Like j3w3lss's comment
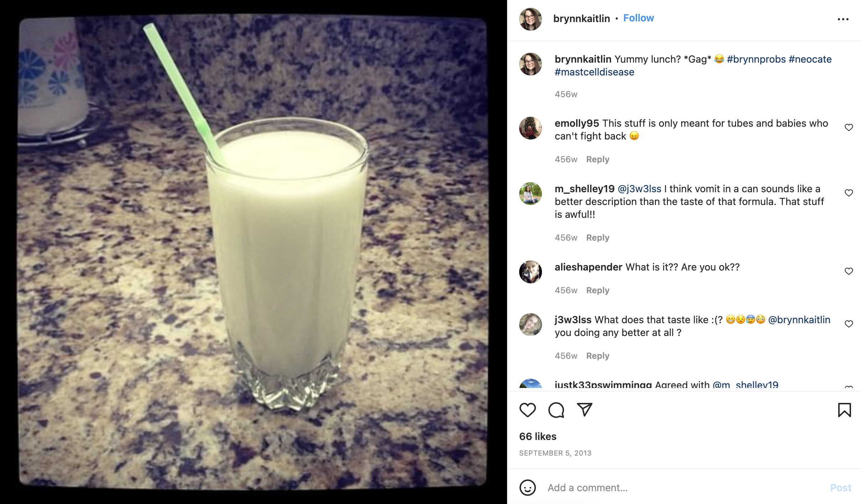Screen dimensions: 861x504 coord(849,324)
